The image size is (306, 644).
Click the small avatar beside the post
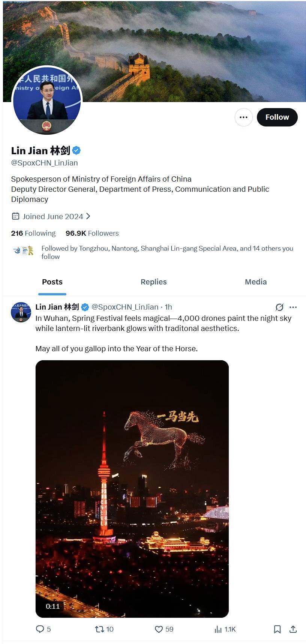(21, 312)
